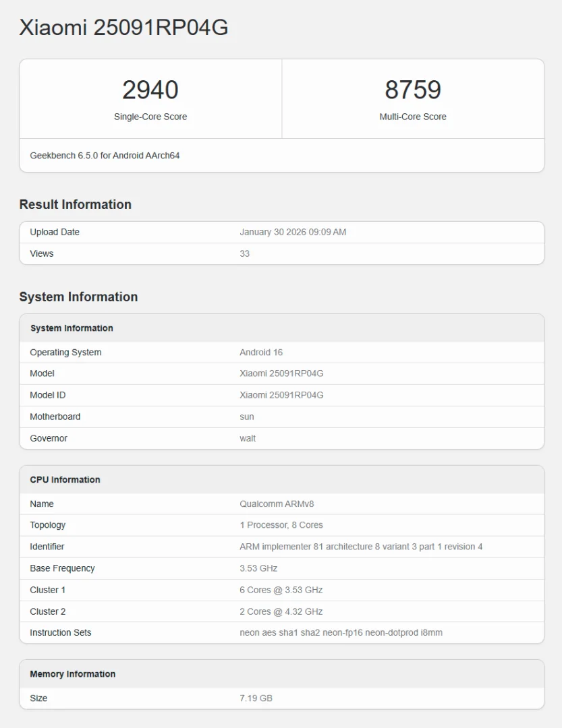Click the Views count showing 33
This screenshot has width=562, height=728.
[x=244, y=253]
